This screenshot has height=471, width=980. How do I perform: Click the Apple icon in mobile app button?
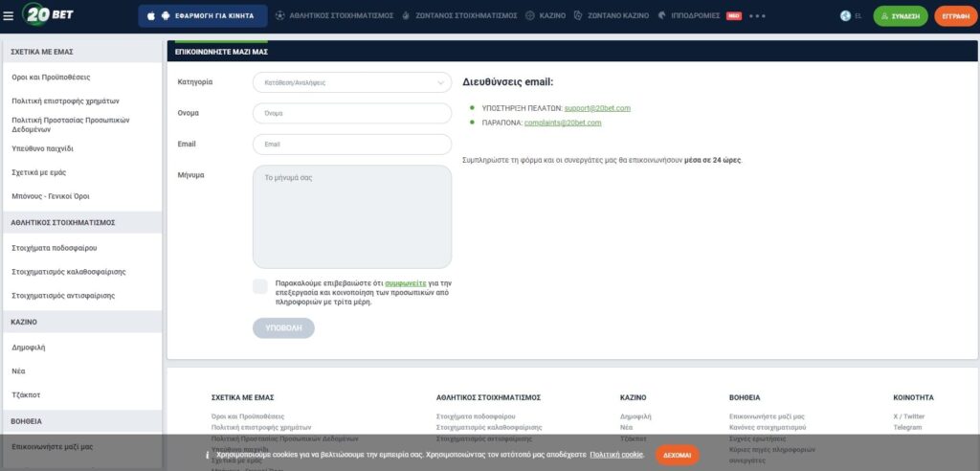click(x=150, y=16)
